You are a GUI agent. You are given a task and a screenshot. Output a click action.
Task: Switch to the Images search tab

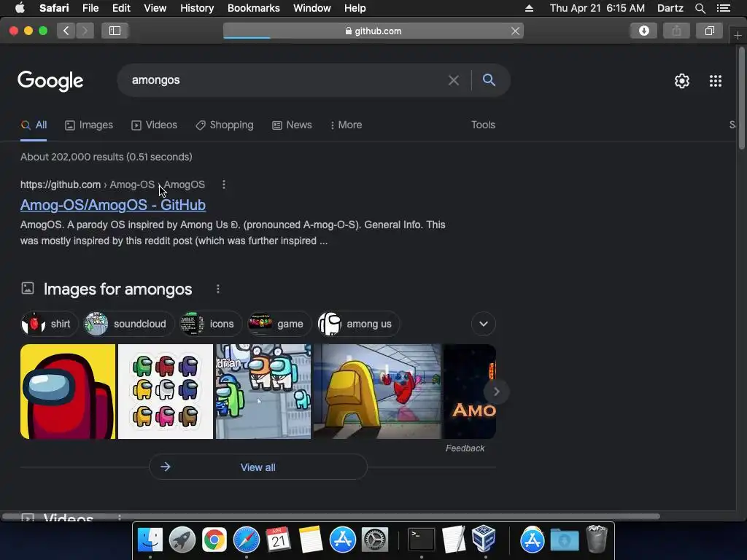[89, 125]
